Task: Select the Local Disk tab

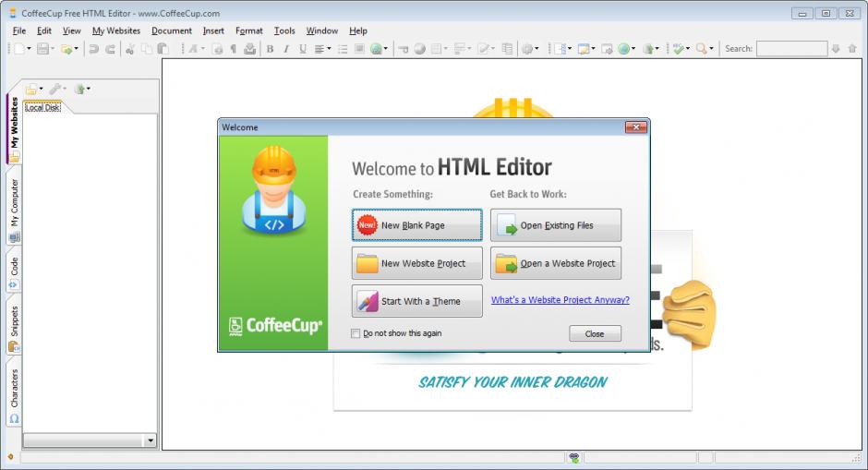Action: tap(42, 107)
